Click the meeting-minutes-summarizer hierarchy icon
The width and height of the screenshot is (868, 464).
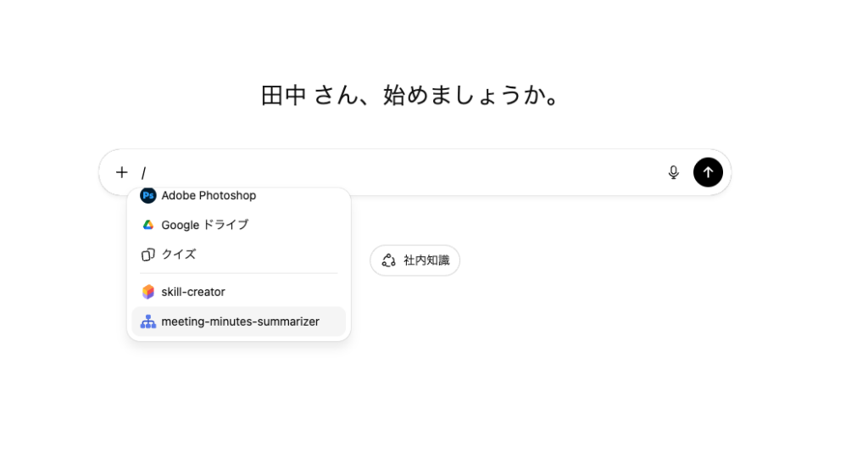tap(148, 321)
